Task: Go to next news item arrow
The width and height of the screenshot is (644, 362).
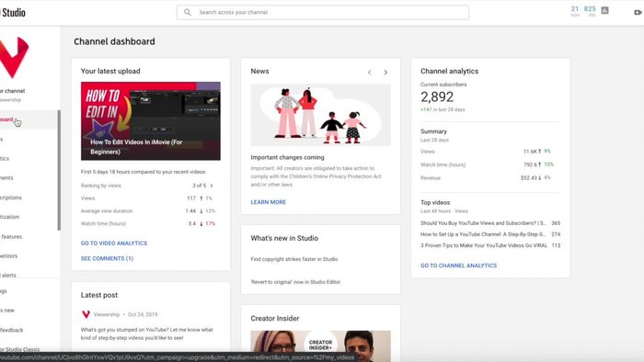Action: [385, 73]
